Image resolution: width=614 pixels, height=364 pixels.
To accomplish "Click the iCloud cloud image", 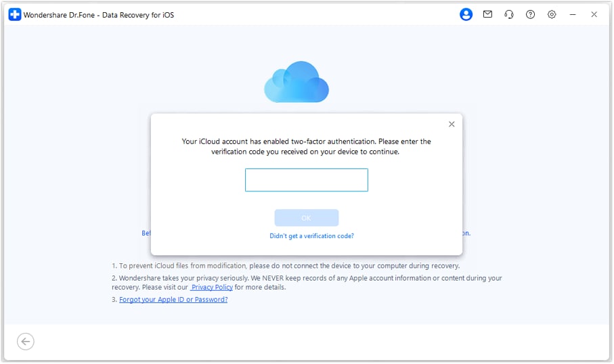I will click(x=297, y=82).
